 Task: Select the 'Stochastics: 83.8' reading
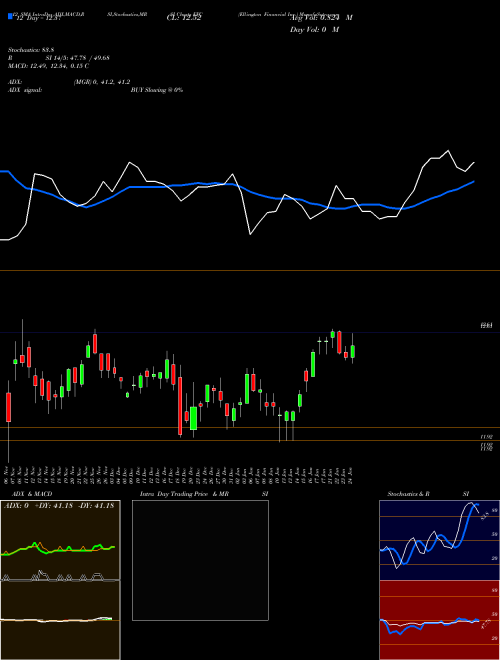click(x=29, y=50)
